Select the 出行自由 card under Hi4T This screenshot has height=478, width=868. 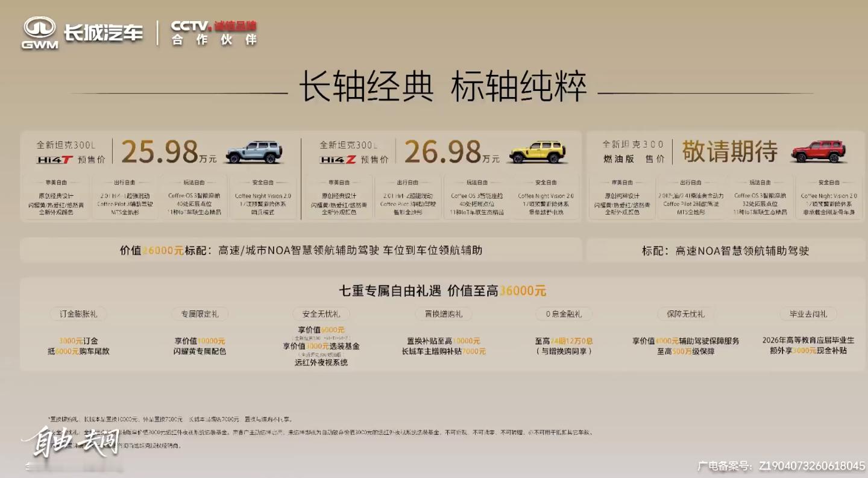(125, 197)
